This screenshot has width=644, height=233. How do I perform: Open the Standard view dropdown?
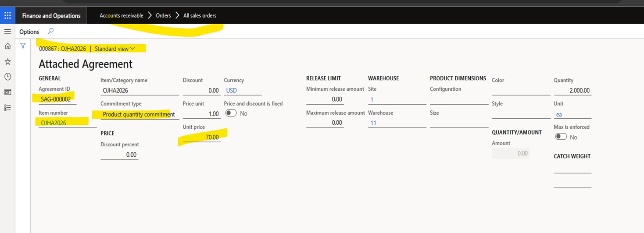[x=115, y=49]
